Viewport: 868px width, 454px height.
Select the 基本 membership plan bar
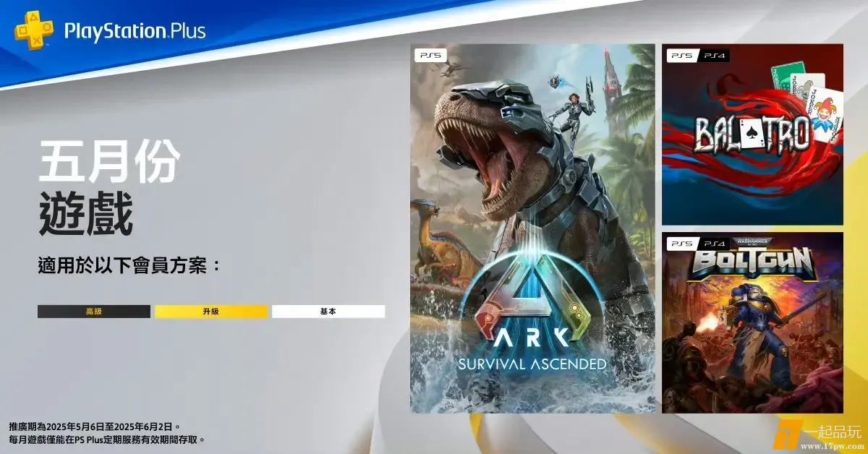pos(328,312)
